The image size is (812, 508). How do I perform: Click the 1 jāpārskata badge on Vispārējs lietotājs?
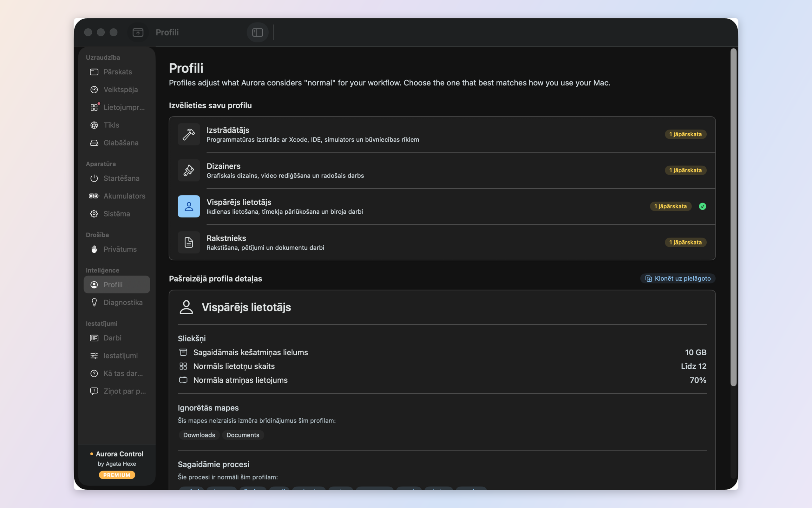(671, 206)
